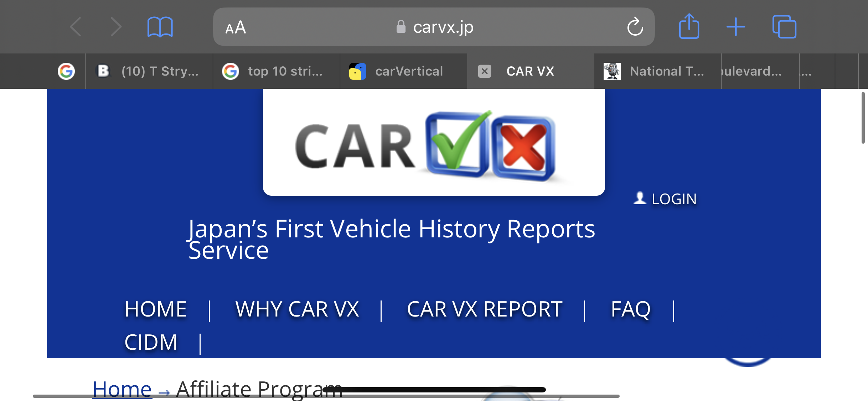Open the WHY CAR VX menu item
868x401 pixels.
pyautogui.click(x=297, y=309)
